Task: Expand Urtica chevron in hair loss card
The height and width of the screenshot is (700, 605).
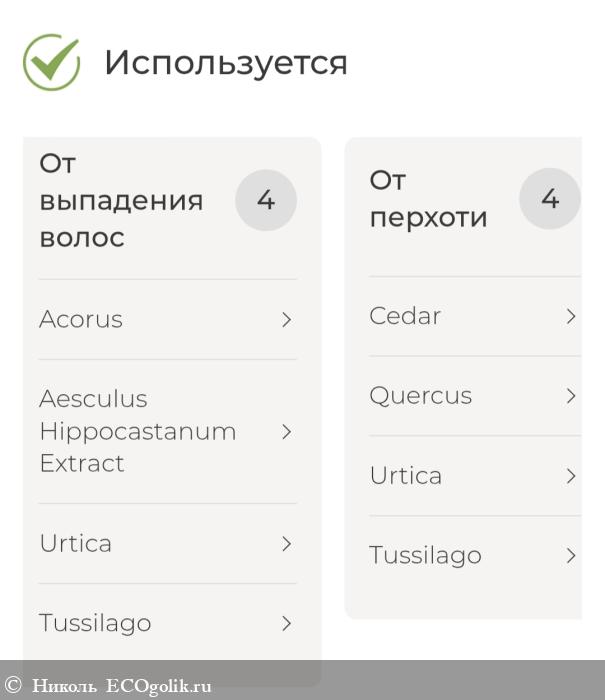Action: coord(287,543)
